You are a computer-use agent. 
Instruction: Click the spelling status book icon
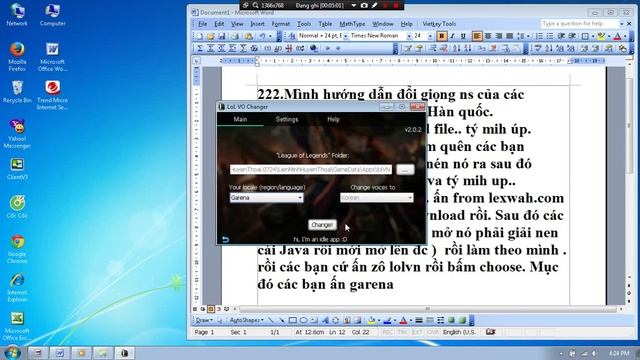pos(491,332)
